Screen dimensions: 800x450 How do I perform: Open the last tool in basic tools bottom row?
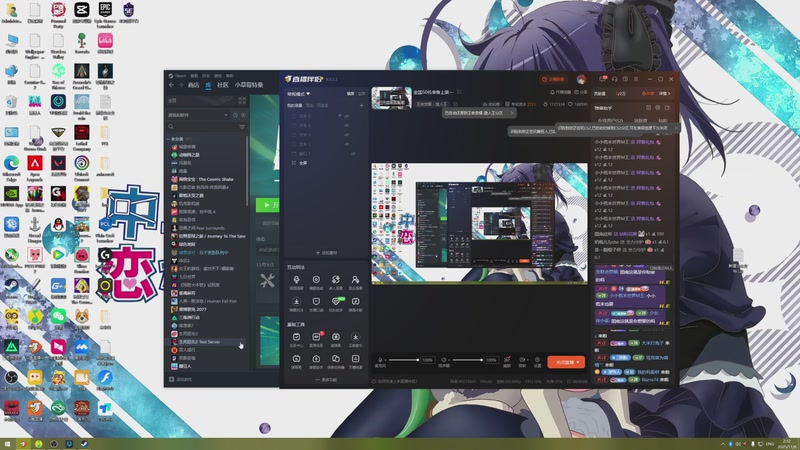click(355, 361)
